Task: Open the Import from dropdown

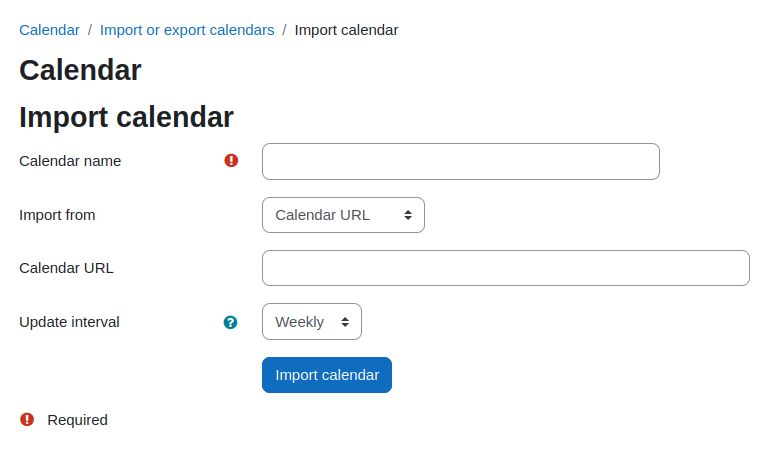Action: click(343, 215)
